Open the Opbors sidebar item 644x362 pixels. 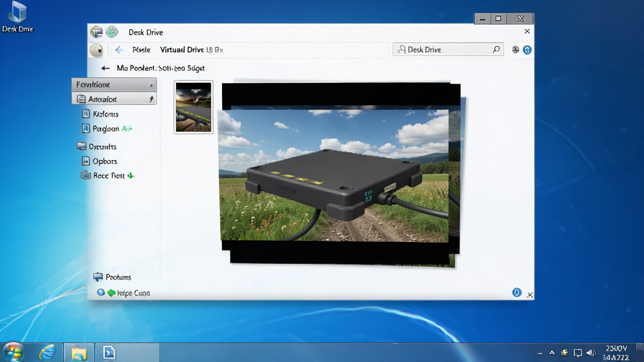click(x=99, y=162)
